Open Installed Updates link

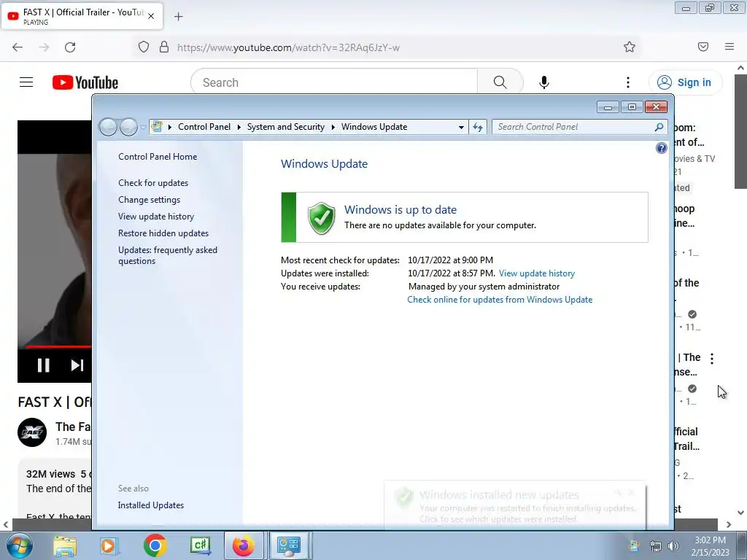(150, 505)
